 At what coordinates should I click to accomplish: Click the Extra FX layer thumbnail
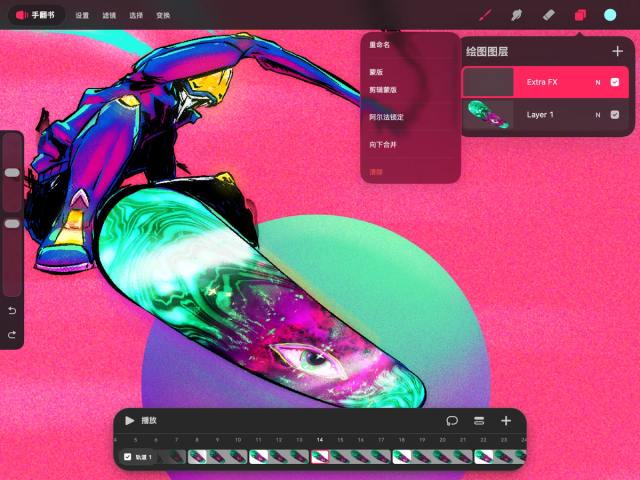click(488, 82)
